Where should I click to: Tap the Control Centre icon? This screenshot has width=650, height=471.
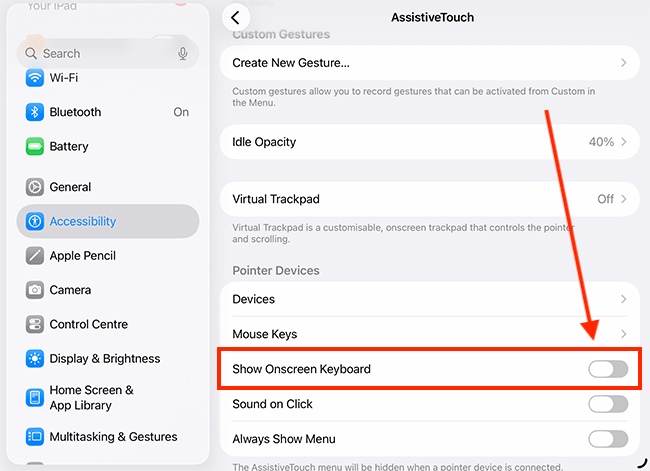tap(35, 324)
